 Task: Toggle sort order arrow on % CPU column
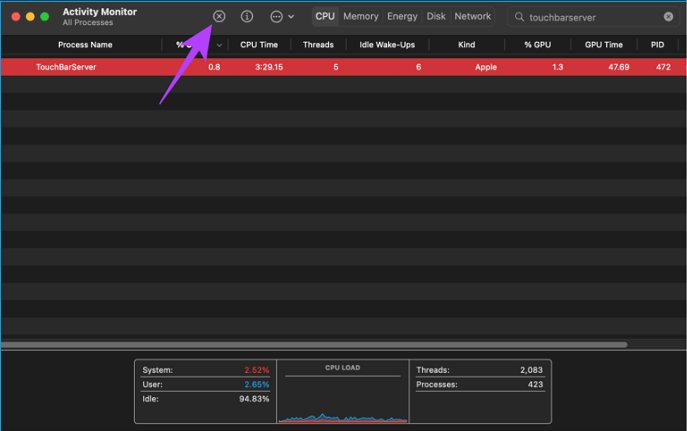(x=218, y=45)
